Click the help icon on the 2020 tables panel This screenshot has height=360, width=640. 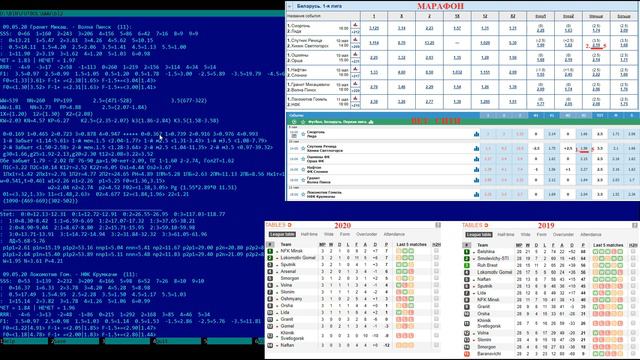coord(438,225)
